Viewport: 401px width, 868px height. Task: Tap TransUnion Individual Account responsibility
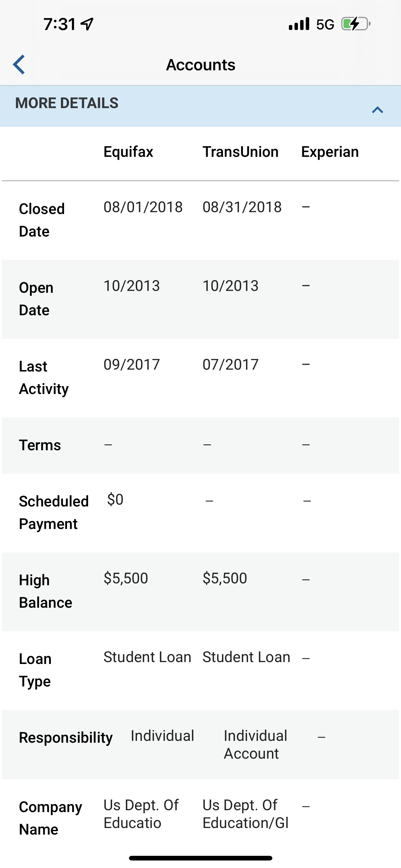point(255,744)
